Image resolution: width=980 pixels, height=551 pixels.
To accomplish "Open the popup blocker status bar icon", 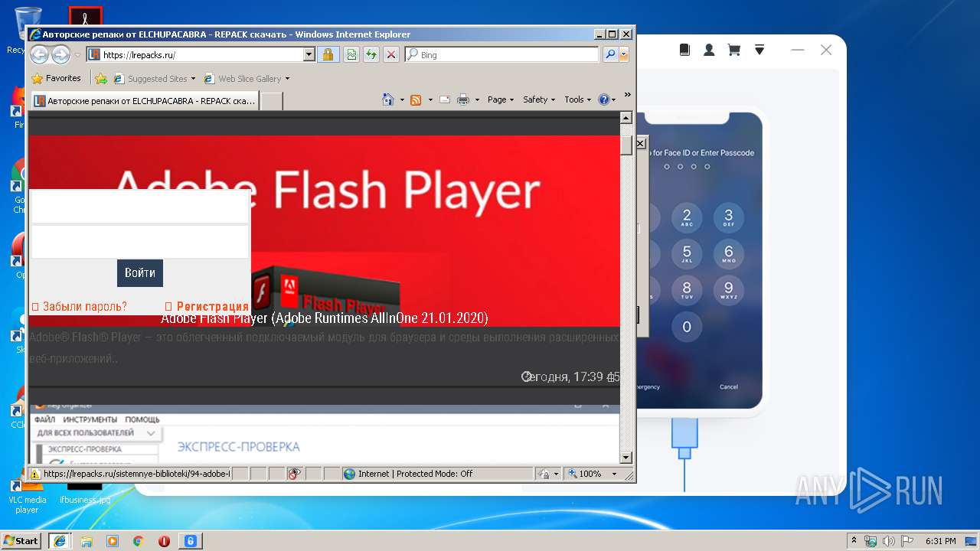I will coord(295,474).
